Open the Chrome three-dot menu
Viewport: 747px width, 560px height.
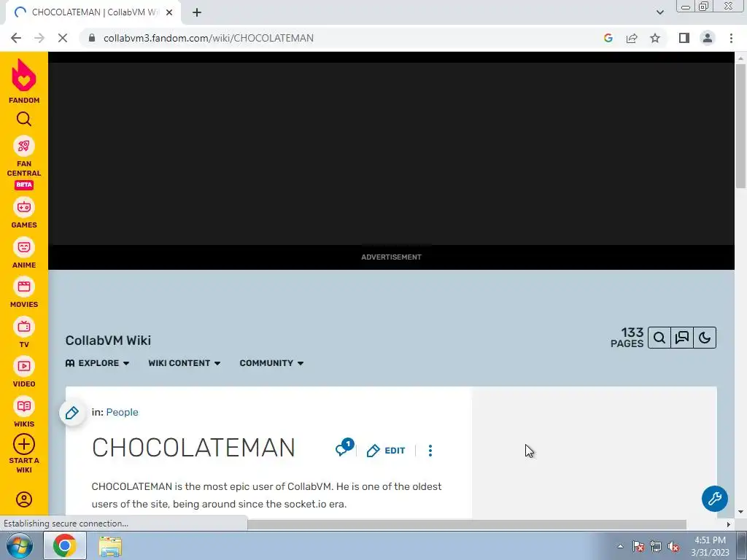coord(731,38)
